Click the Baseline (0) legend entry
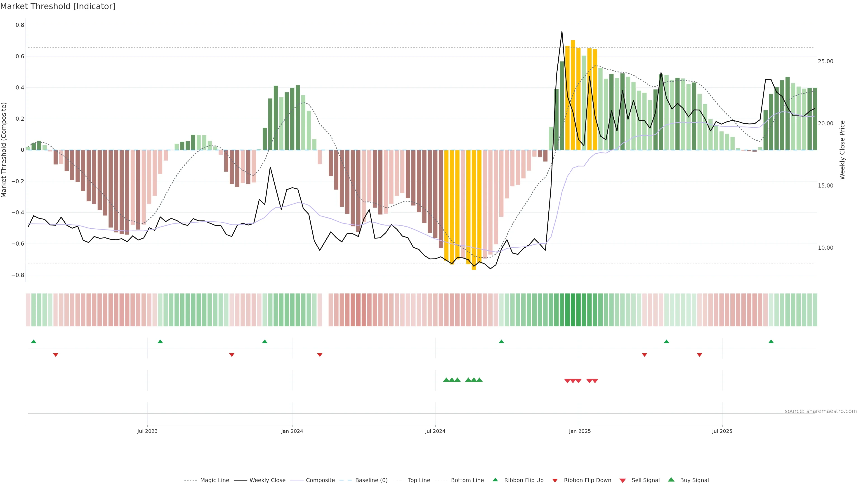 (x=371, y=480)
